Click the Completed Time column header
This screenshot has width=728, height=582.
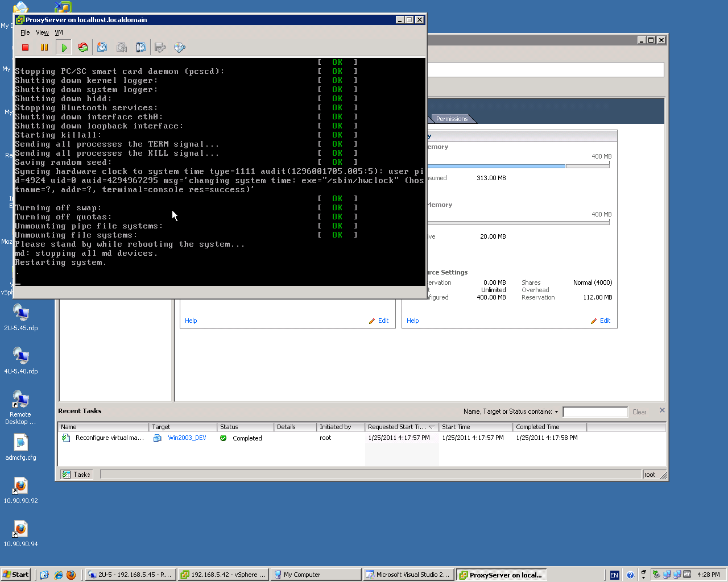tap(549, 427)
